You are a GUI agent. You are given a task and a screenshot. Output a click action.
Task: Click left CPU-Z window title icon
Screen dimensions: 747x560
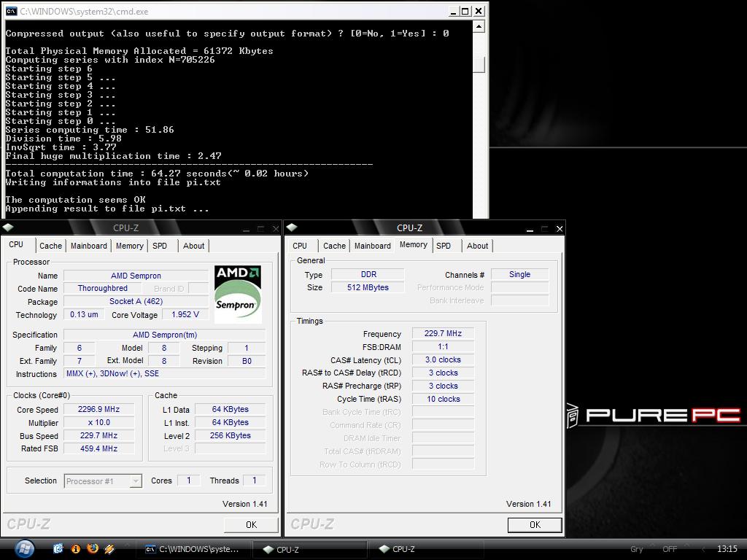click(x=8, y=227)
